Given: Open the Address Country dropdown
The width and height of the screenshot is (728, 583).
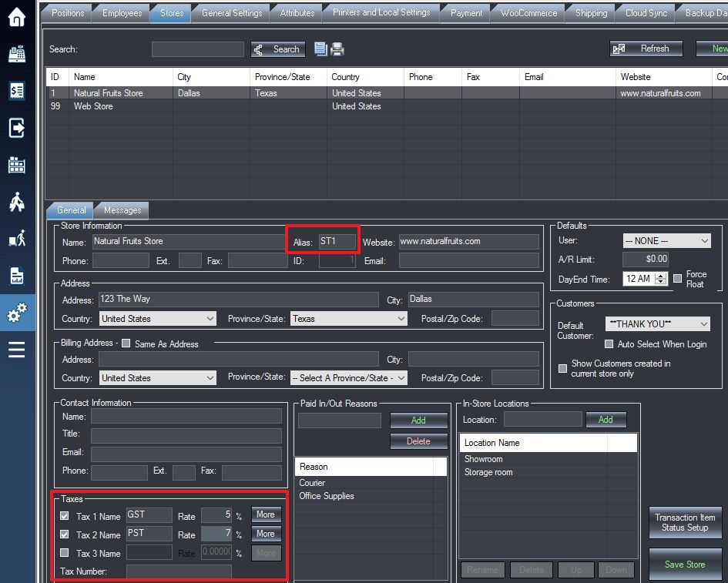Looking at the screenshot, I should [158, 319].
